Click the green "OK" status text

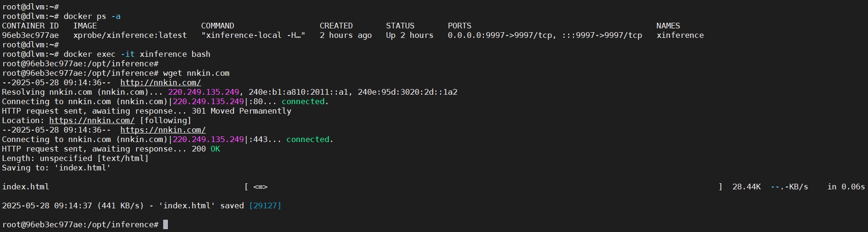point(215,149)
